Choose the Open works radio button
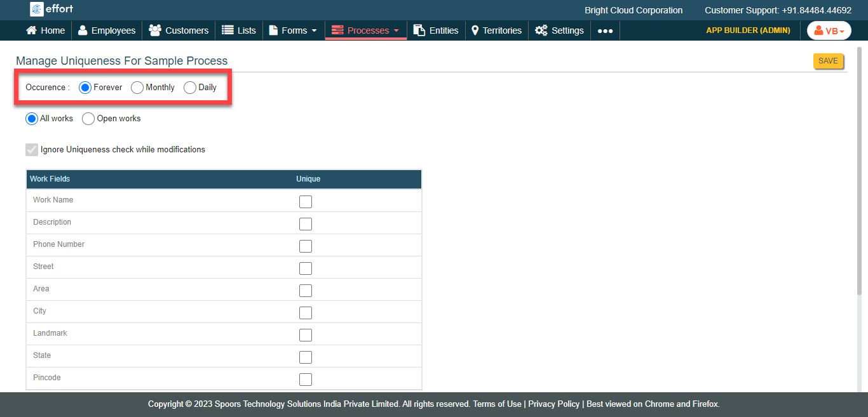This screenshot has width=868, height=417. click(x=88, y=119)
